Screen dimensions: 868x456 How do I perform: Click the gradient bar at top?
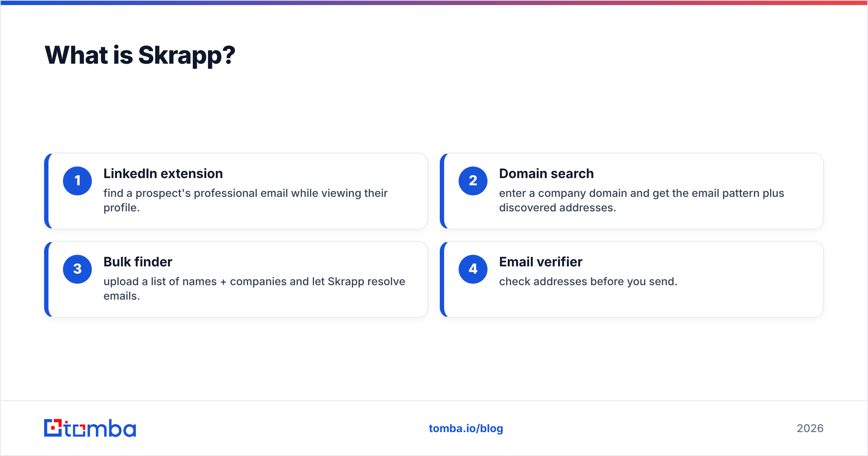pyautogui.click(x=434, y=3)
